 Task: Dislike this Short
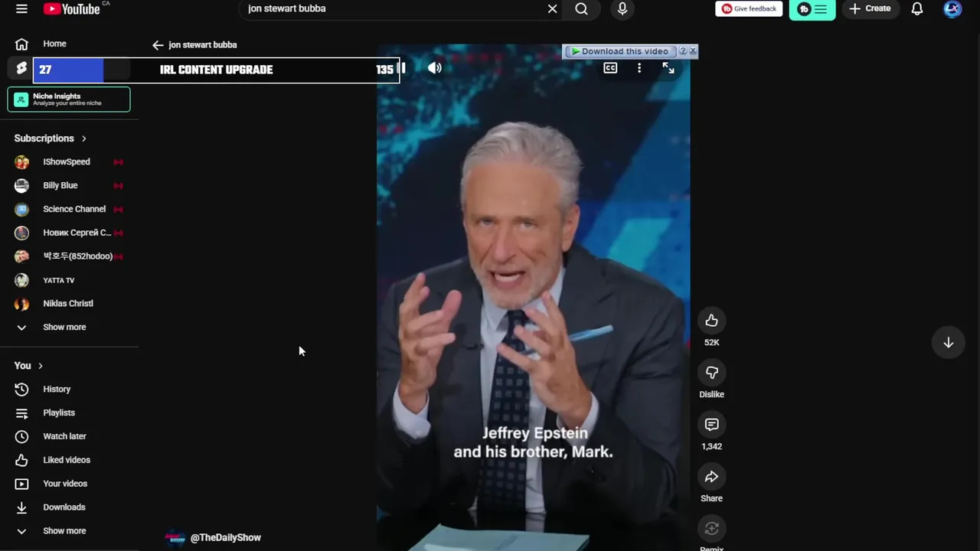click(712, 373)
